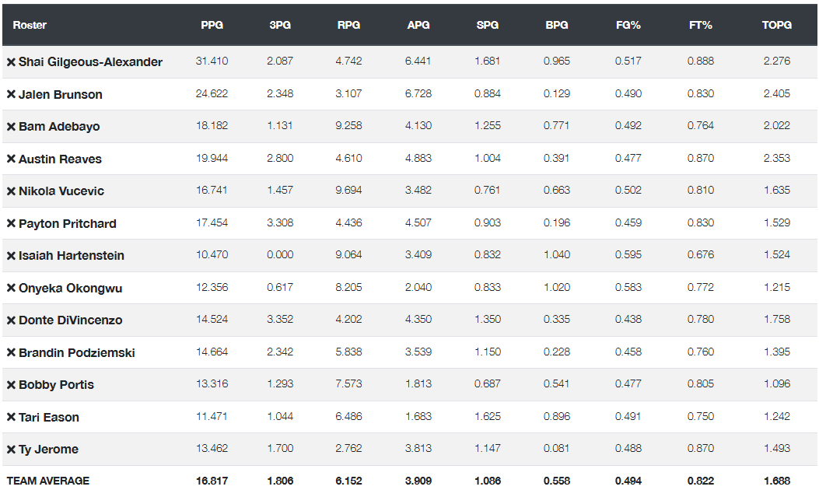Remove Bobby Portis with the X icon
Image resolution: width=819 pixels, height=504 pixels.
[x=11, y=385]
